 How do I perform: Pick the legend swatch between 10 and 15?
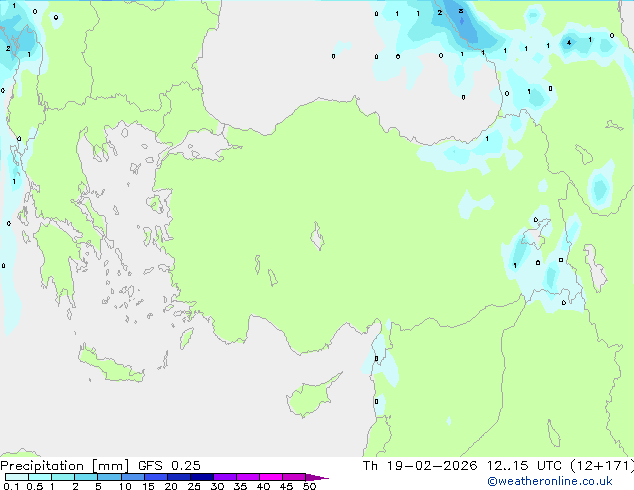(133, 477)
